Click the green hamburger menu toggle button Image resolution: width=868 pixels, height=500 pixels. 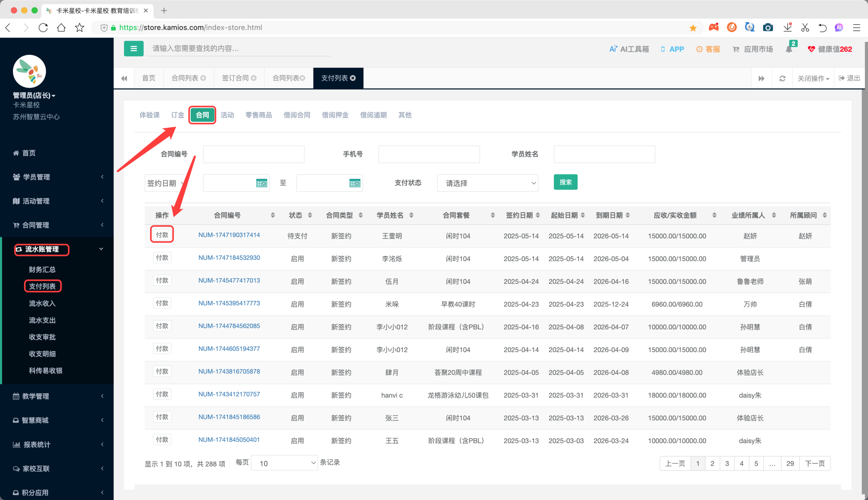(134, 49)
